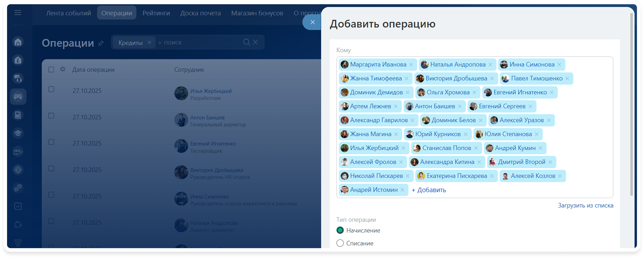Select the Home icon in the sidebar
The image size is (644, 258).
pyautogui.click(x=18, y=42)
